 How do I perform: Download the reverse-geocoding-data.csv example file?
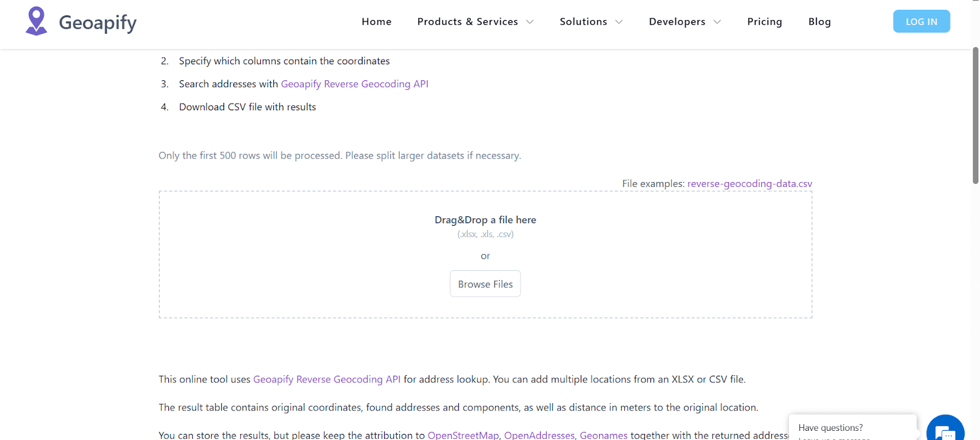pos(749,184)
